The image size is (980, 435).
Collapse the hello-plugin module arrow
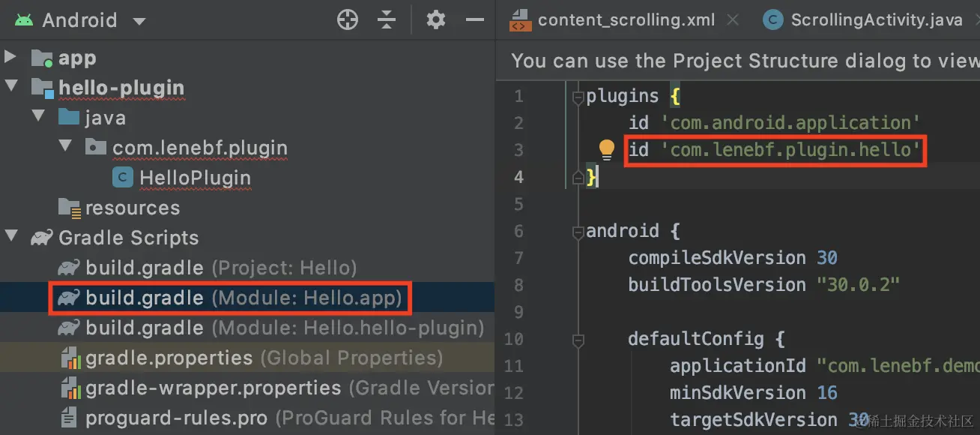point(10,87)
